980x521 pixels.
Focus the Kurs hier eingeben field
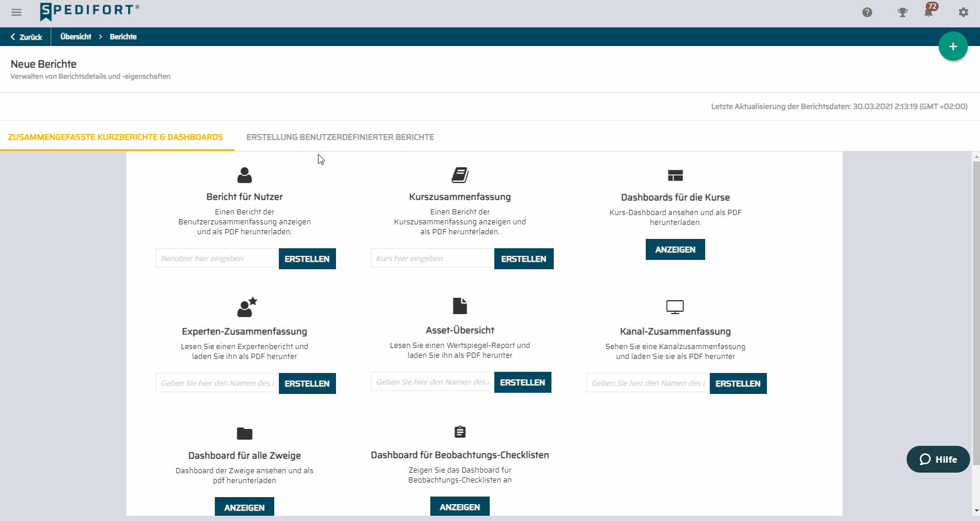click(433, 258)
